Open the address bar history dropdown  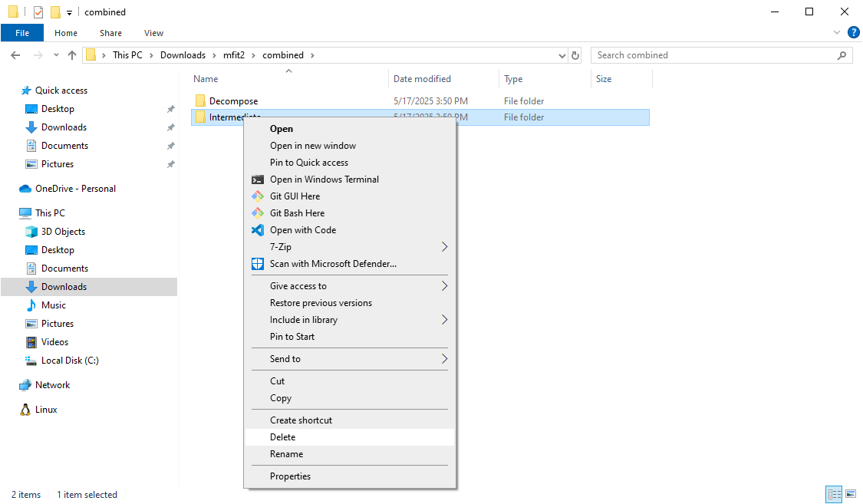click(x=562, y=54)
